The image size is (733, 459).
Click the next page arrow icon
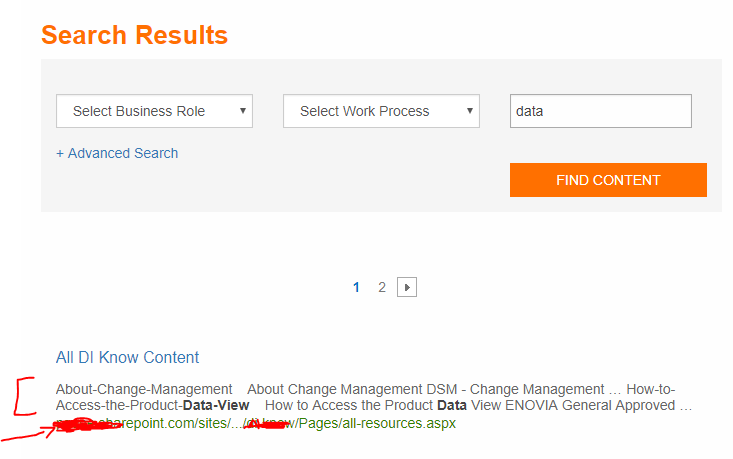pyautogui.click(x=407, y=287)
